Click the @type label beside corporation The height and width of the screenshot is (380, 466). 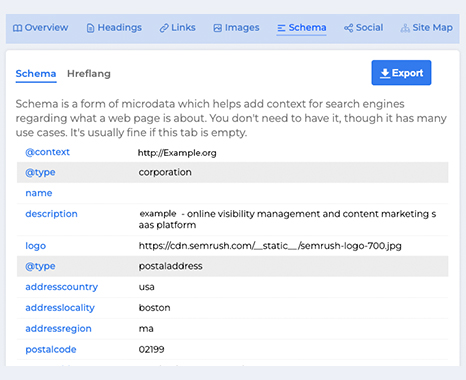[40, 173]
